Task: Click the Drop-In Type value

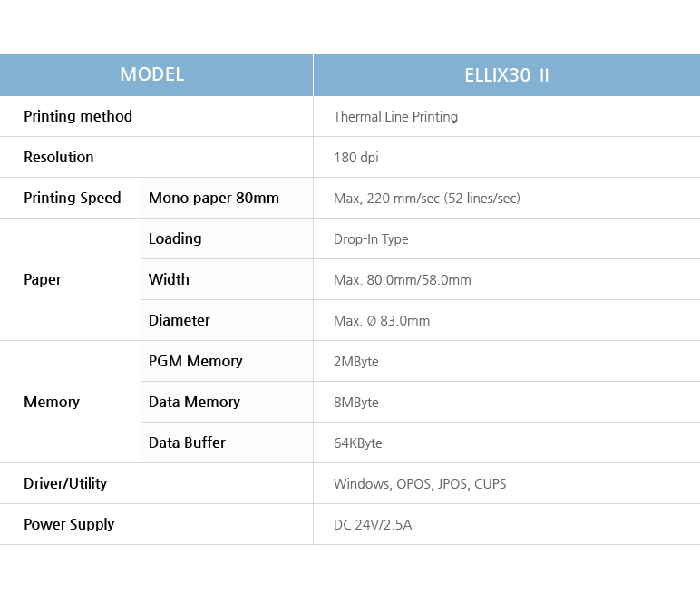Action: point(371,239)
